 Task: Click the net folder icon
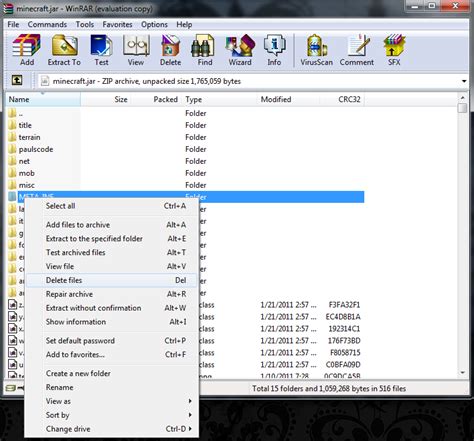pos(12,161)
